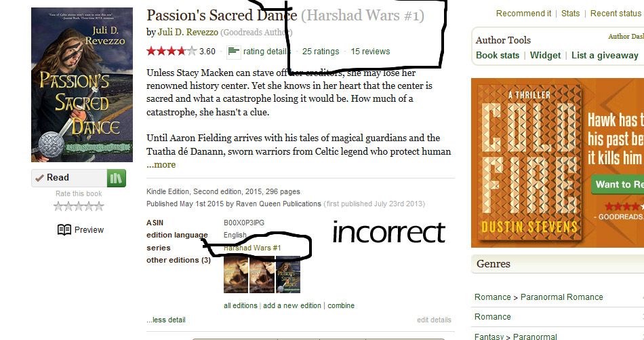Image resolution: width=644 pixels, height=340 pixels.
Task: Rate this book with the fifth star
Action: 99,206
